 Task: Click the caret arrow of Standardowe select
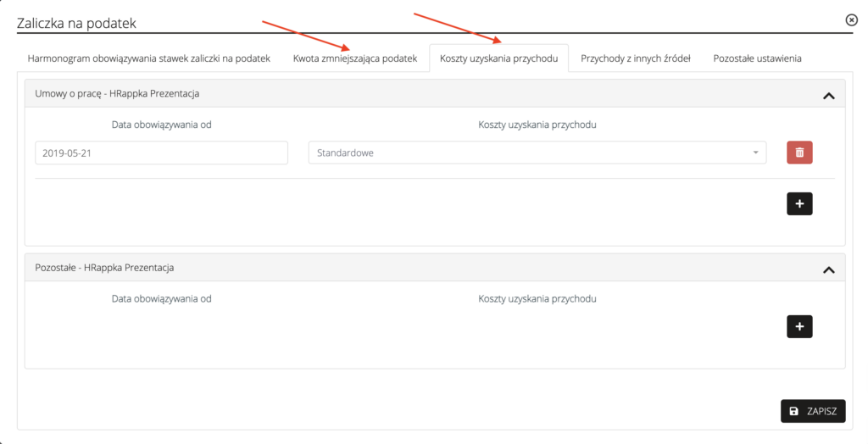tap(755, 153)
